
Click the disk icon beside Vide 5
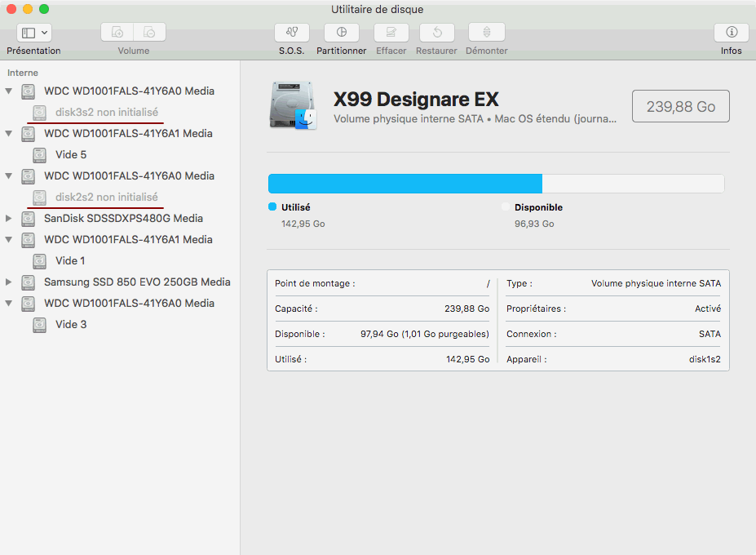pos(39,155)
